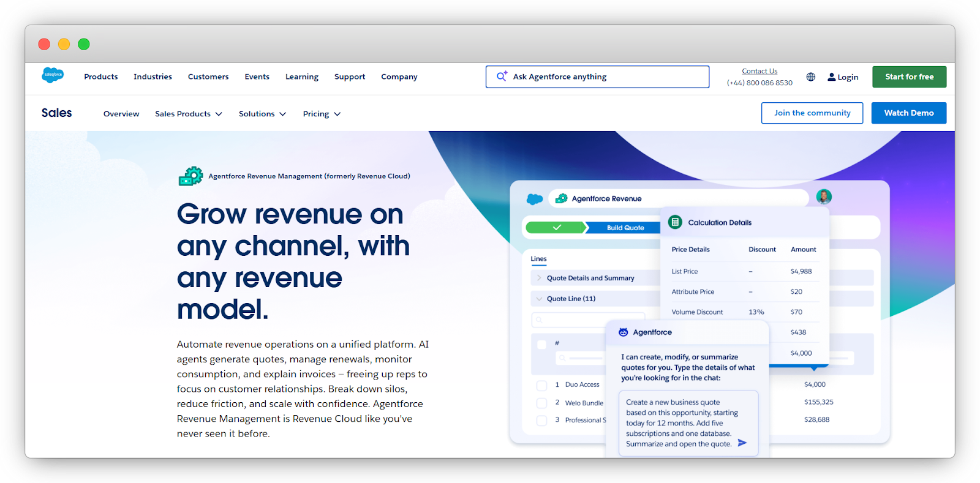Tick the Duo Access row checkbox
The image size is (980, 483).
[x=541, y=385]
